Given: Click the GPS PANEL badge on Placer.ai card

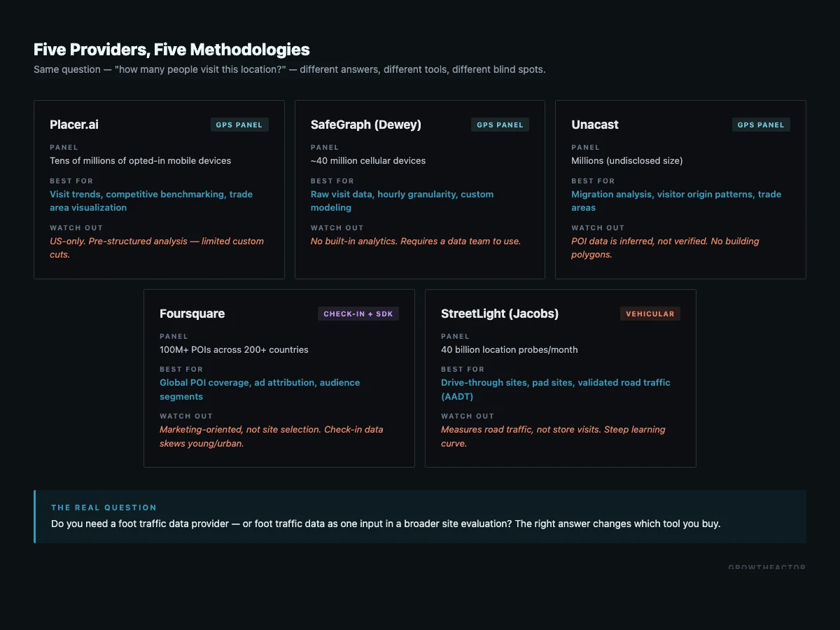Looking at the screenshot, I should tap(239, 125).
